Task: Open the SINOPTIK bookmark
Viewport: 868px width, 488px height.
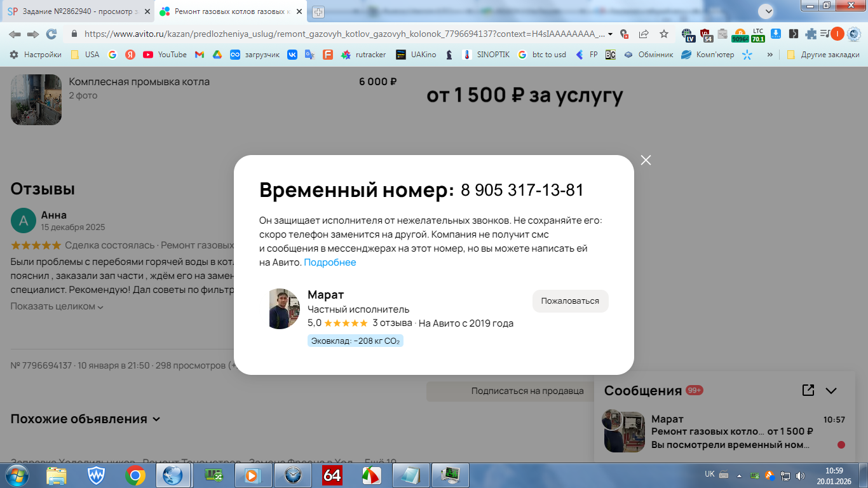Action: click(486, 55)
